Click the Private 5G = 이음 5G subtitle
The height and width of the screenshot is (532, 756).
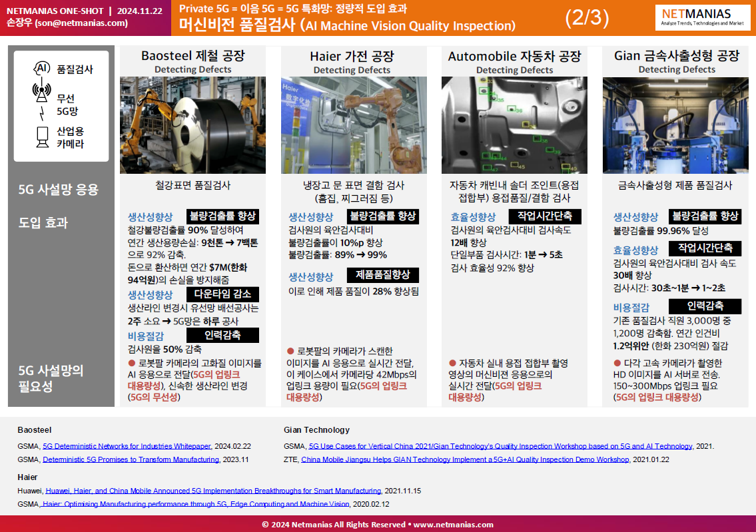click(293, 9)
